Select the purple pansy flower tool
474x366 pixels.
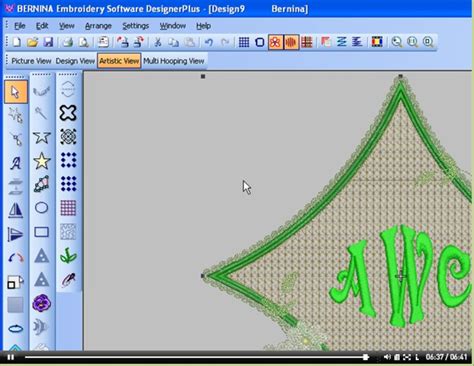[41, 303]
